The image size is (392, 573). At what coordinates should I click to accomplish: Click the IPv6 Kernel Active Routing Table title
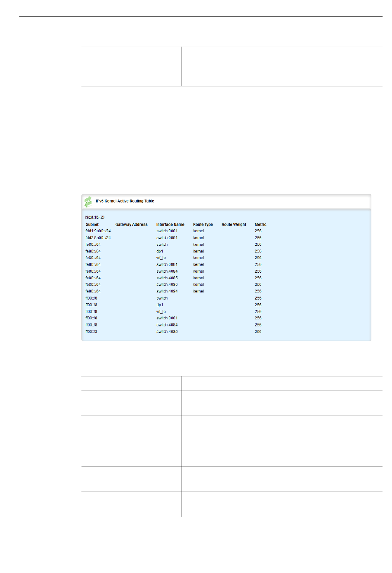[x=125, y=201]
